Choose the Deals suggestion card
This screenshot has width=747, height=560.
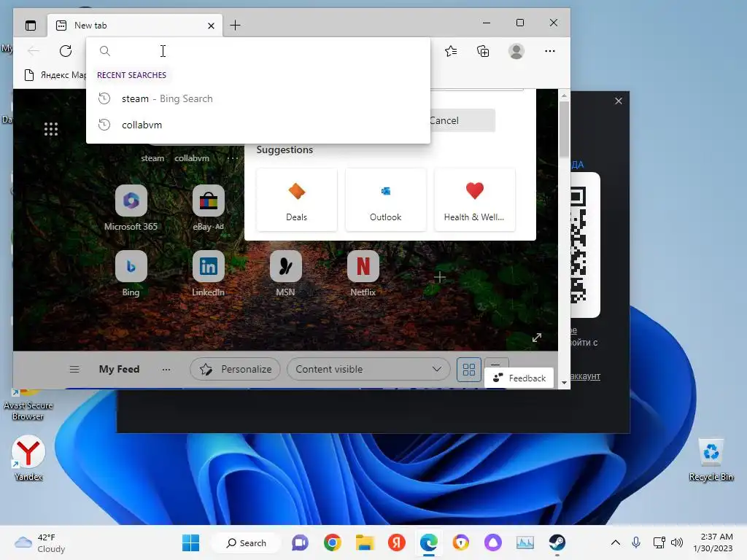coord(296,200)
